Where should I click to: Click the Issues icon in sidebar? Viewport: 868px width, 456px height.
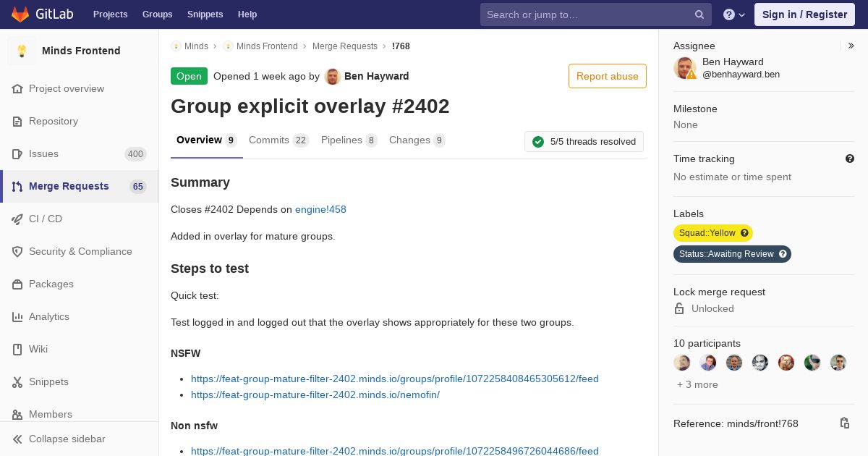[17, 154]
